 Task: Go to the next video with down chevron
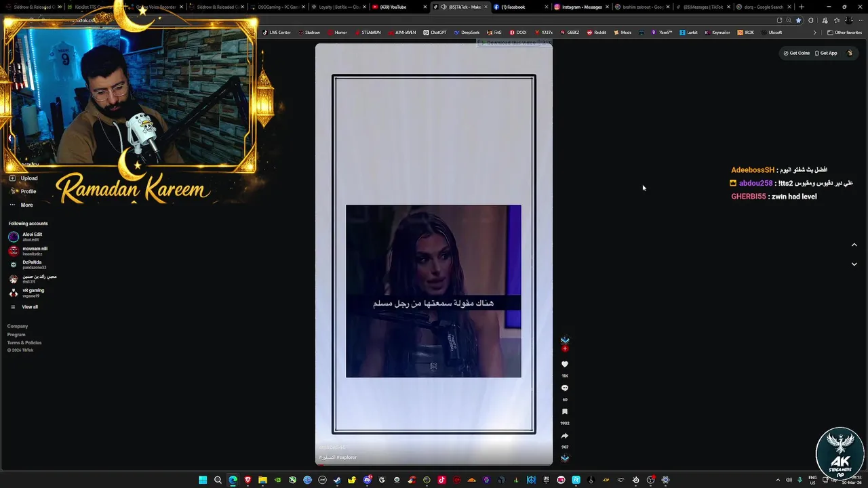tap(854, 264)
